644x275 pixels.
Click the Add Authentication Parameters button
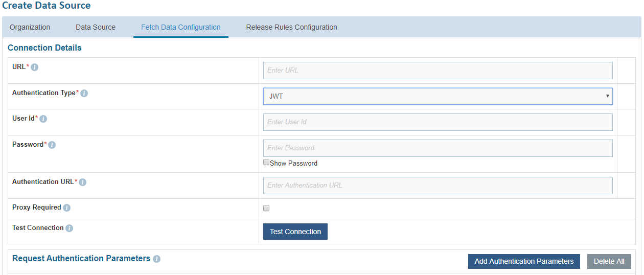(524, 261)
